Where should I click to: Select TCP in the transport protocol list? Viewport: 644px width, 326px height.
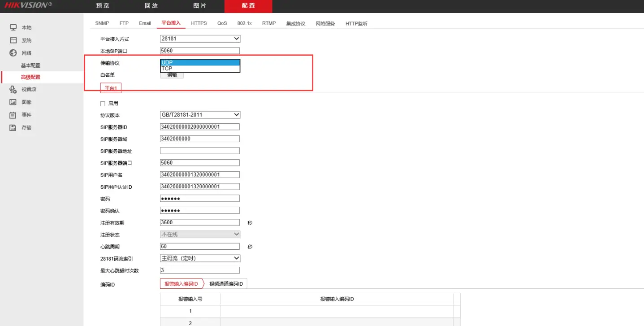click(200, 69)
